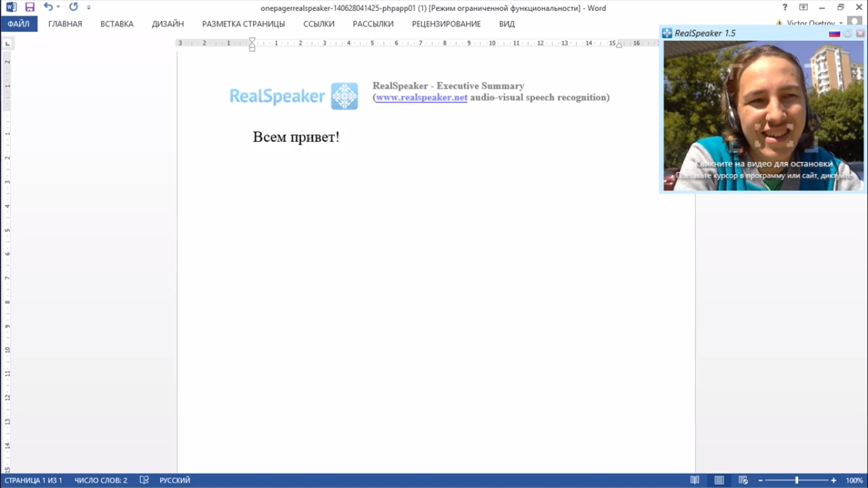Click the RealSpeaker logo image in the document

click(294, 96)
